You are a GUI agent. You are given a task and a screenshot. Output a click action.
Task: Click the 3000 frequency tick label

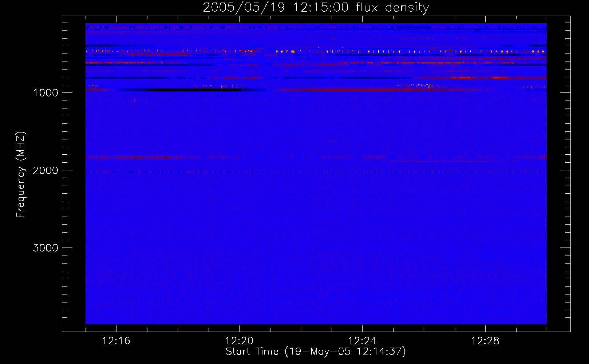point(46,248)
